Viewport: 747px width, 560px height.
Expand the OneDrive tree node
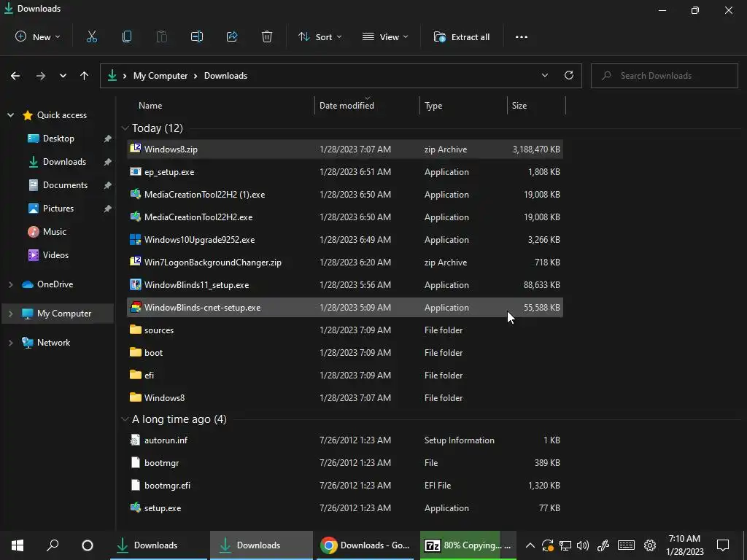point(10,284)
